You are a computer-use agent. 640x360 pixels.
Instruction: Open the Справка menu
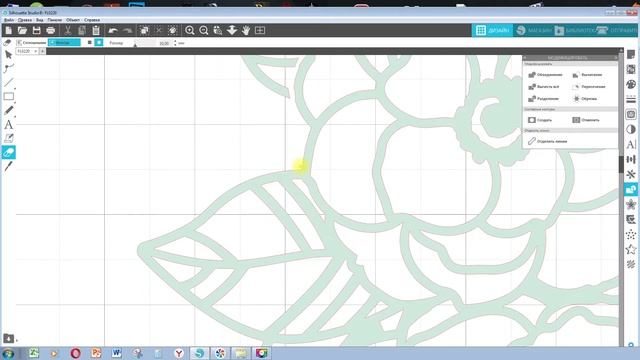pyautogui.click(x=92, y=20)
